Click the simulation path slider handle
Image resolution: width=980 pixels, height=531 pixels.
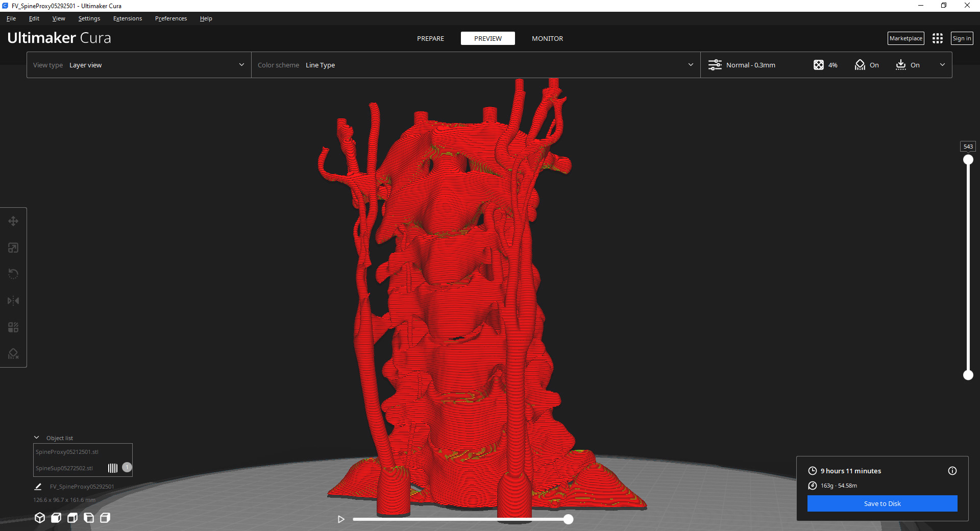click(568, 519)
